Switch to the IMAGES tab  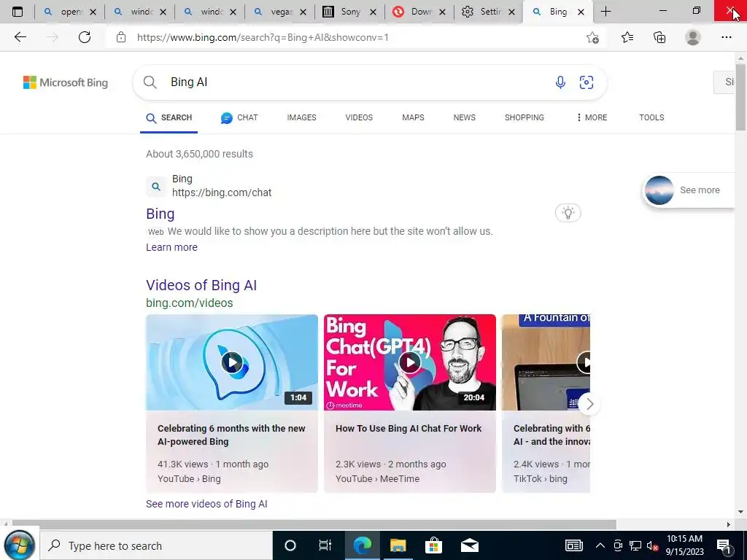[x=301, y=117]
